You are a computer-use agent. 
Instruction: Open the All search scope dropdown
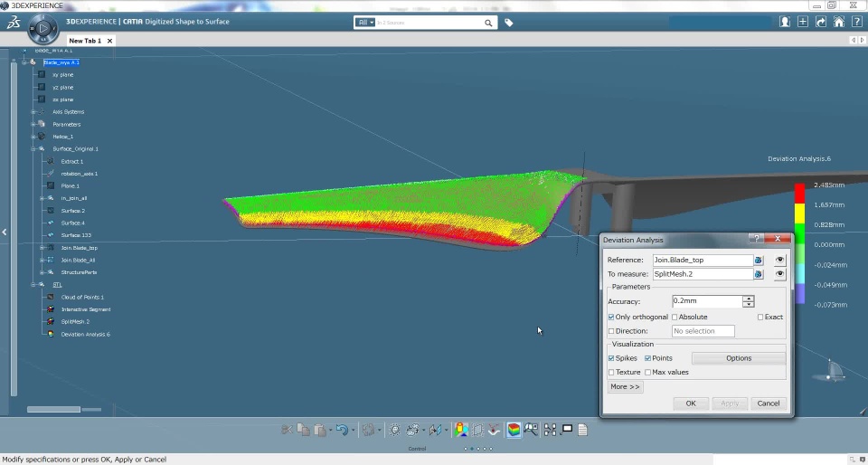click(x=365, y=23)
